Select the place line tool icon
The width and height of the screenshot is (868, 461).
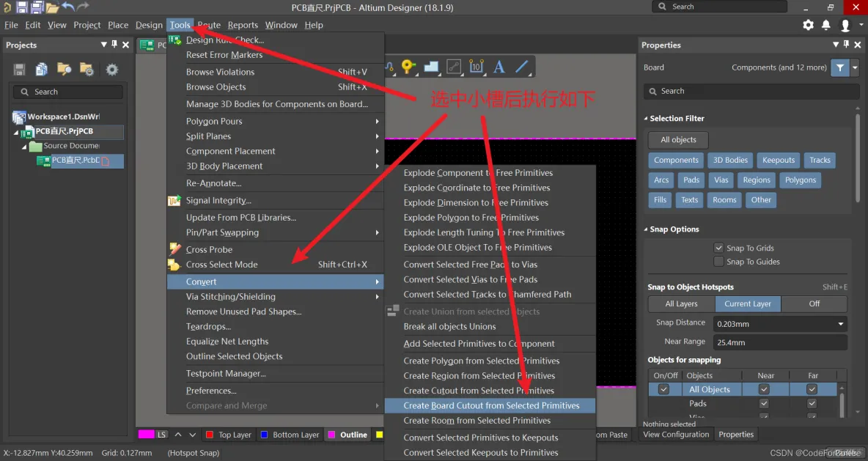pos(521,67)
